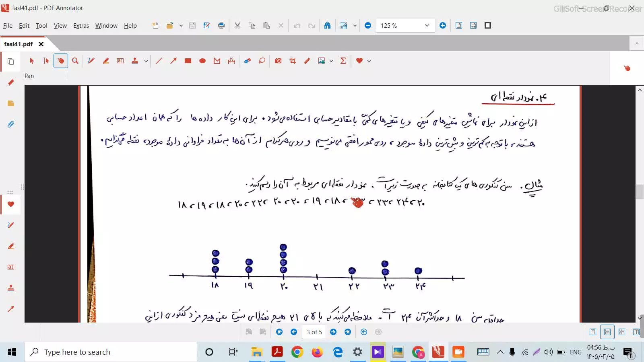Select the Rectangle shape tool

[x=188, y=61]
